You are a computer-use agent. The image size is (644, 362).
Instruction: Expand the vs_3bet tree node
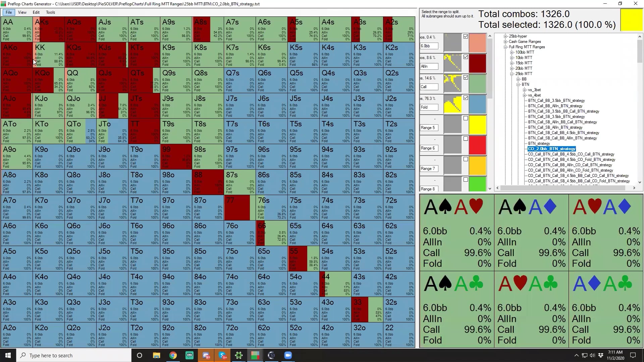point(525,90)
